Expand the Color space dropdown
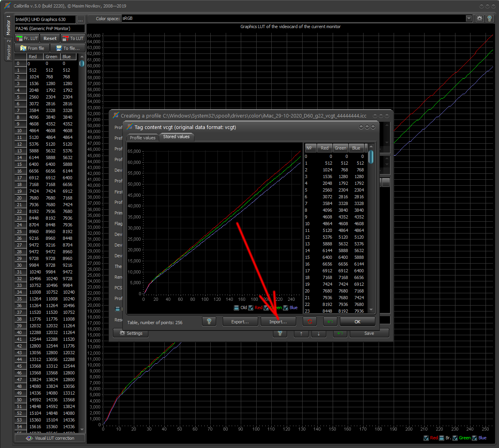499x448 pixels. 469,19
